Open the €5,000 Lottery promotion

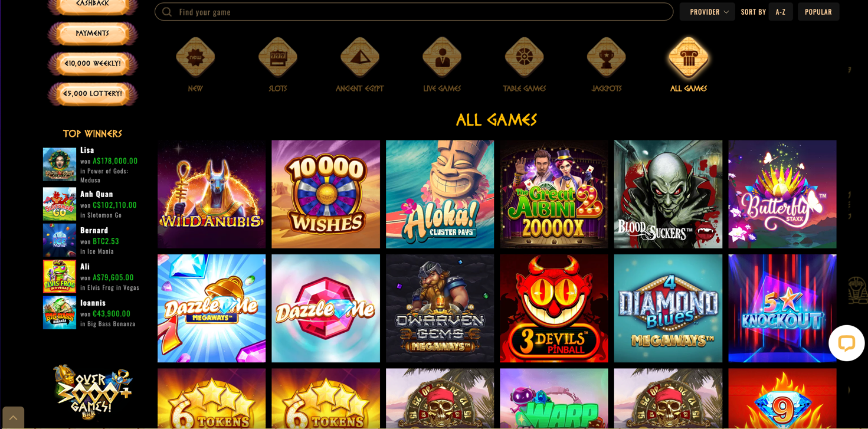pyautogui.click(x=93, y=94)
